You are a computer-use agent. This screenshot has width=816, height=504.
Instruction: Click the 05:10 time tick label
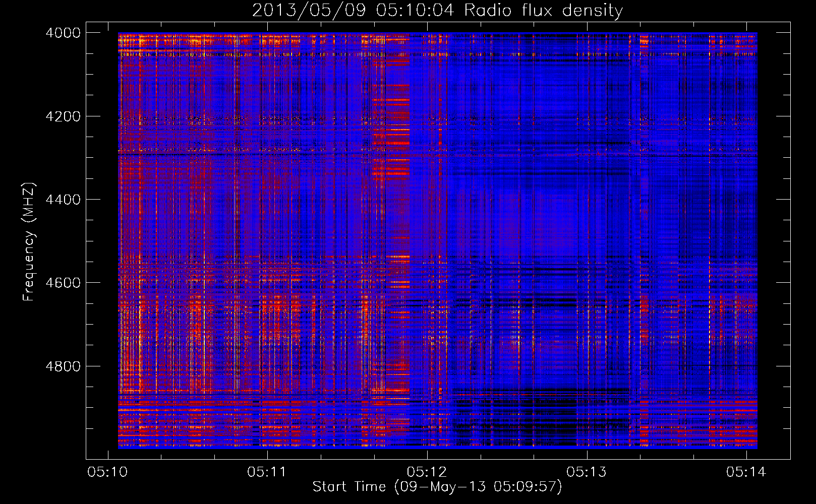point(107,472)
